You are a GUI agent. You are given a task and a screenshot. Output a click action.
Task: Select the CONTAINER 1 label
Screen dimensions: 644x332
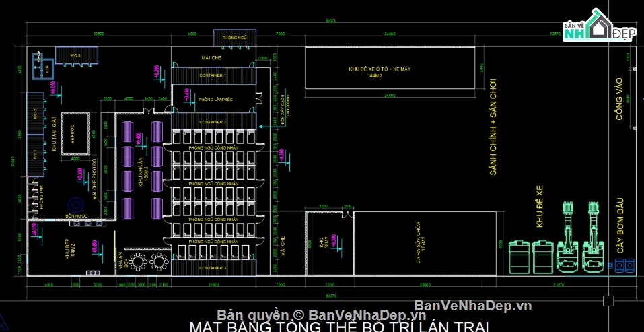(x=213, y=75)
